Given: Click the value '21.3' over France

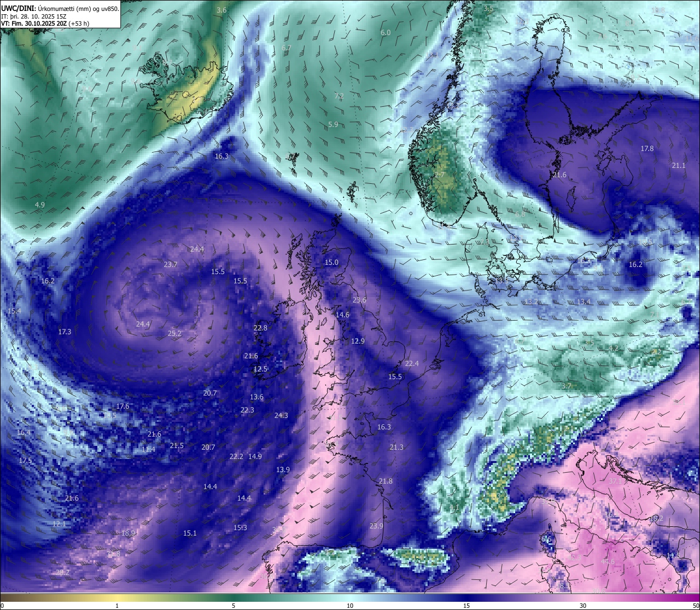Looking at the screenshot, I should (396, 448).
